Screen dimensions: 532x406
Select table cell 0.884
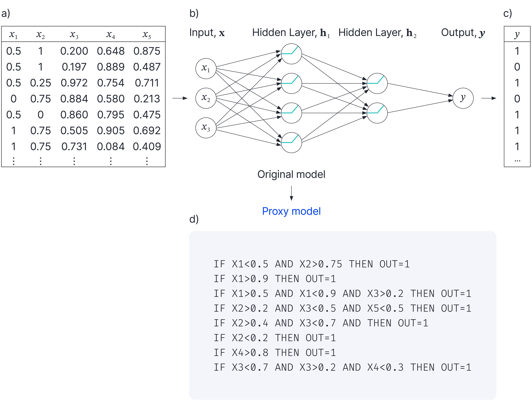[74, 99]
